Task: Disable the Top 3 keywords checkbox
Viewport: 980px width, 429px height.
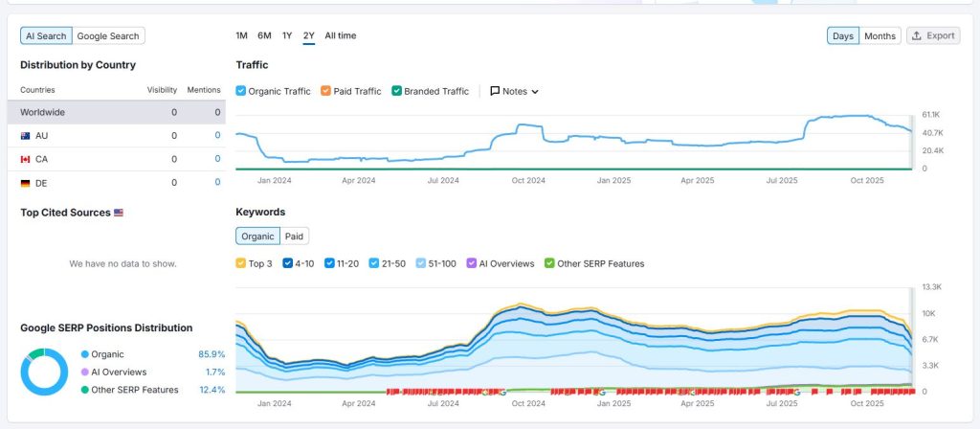Action: pos(241,263)
